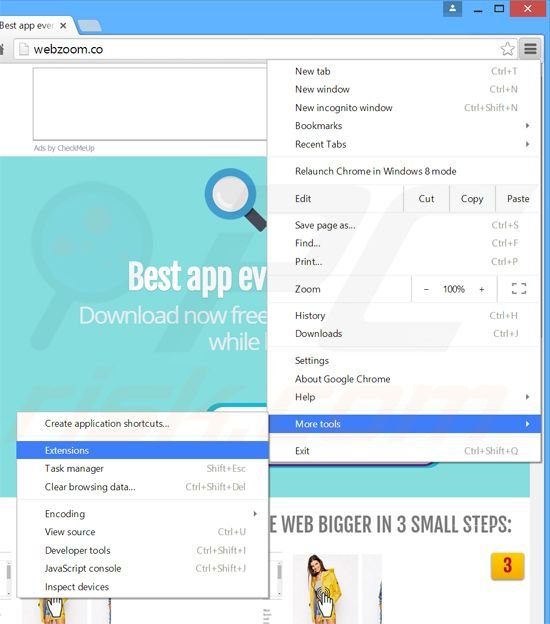550x624 pixels.
Task: Expand the Recent Tabs submenu
Action: point(404,144)
